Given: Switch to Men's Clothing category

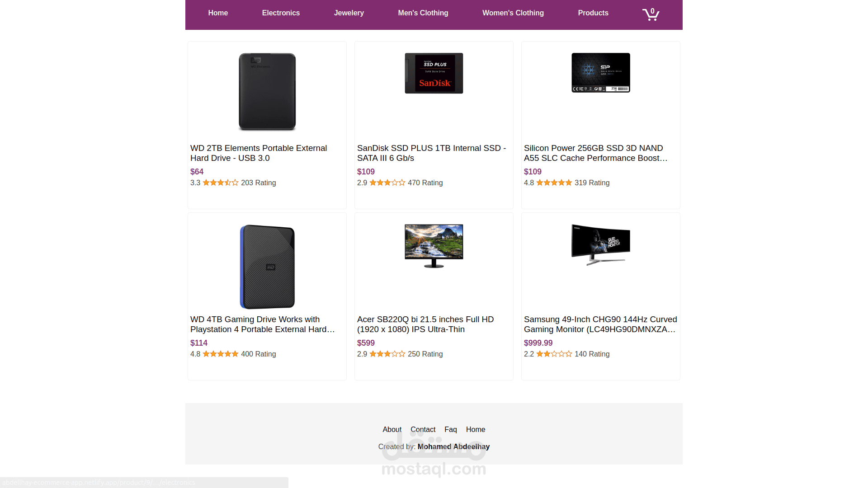Looking at the screenshot, I should pos(423,13).
